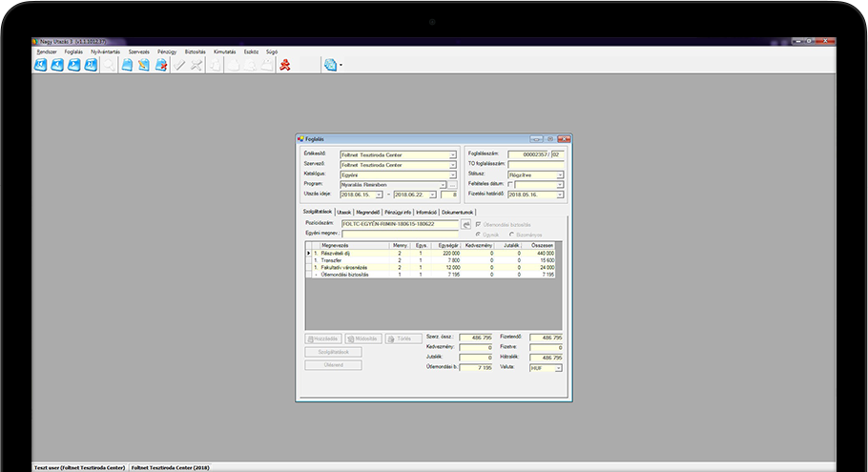
Task: Click the Foglalás window title icon
Action: 300,139
